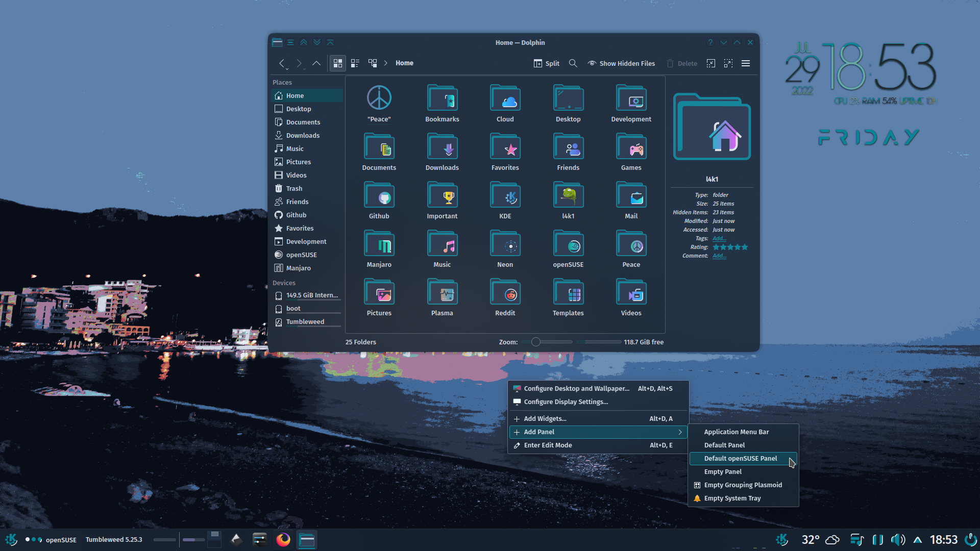Open the weather widget showing 32°

820,539
